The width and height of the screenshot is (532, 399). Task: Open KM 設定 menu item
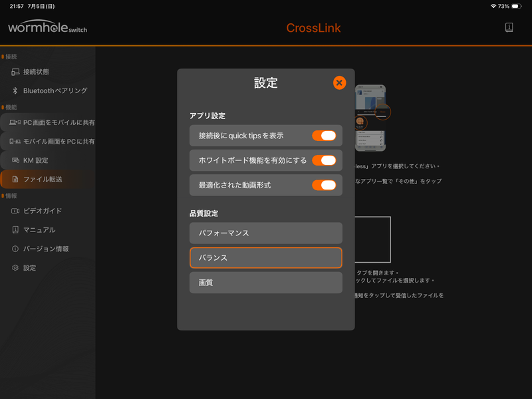click(x=47, y=160)
